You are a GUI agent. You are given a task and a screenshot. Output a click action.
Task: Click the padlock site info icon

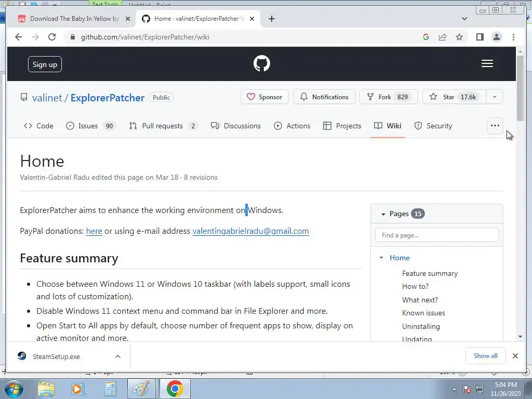pos(72,37)
